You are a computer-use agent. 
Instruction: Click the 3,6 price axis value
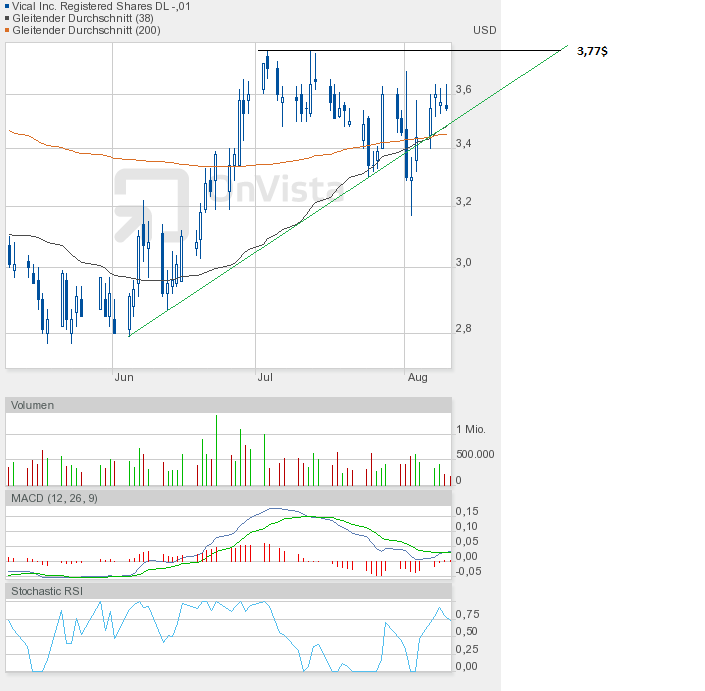[464, 89]
